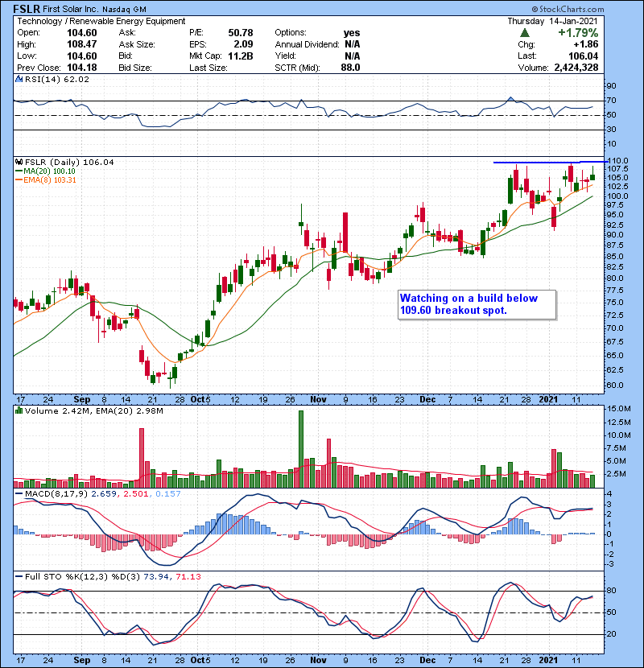
Task: Click the 2021 label on the price chart axis
Action: tap(548, 399)
